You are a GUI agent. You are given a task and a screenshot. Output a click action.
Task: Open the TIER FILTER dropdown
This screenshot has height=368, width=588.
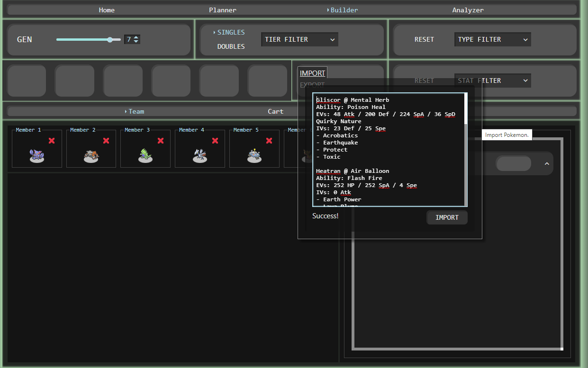click(x=299, y=39)
